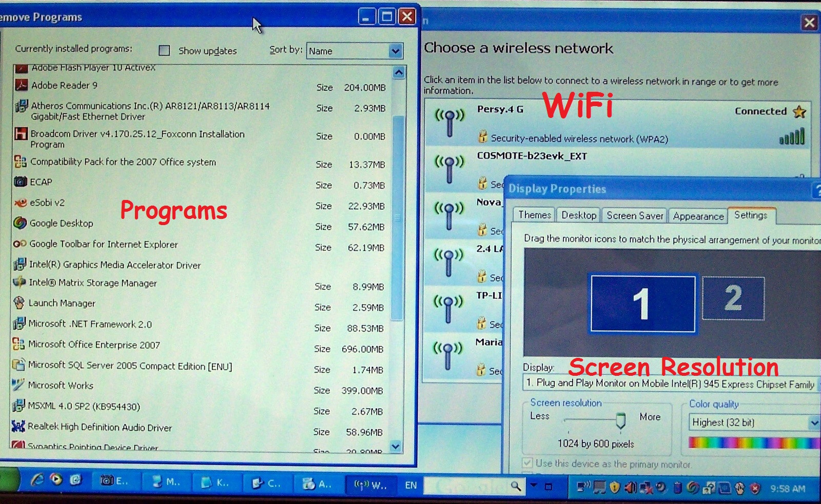Viewport: 821px width, 504px height.
Task: Switch to the K.. taskbar window button
Action: [216, 483]
